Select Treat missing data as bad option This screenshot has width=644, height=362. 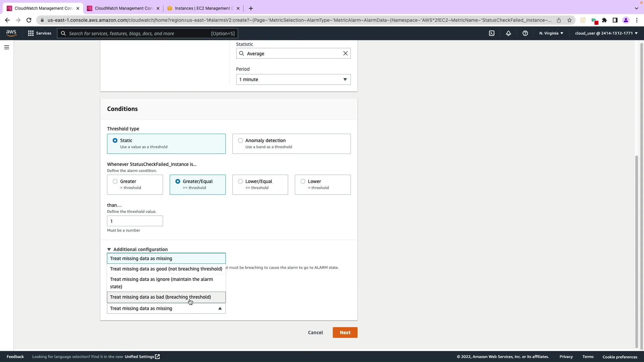[x=160, y=297]
